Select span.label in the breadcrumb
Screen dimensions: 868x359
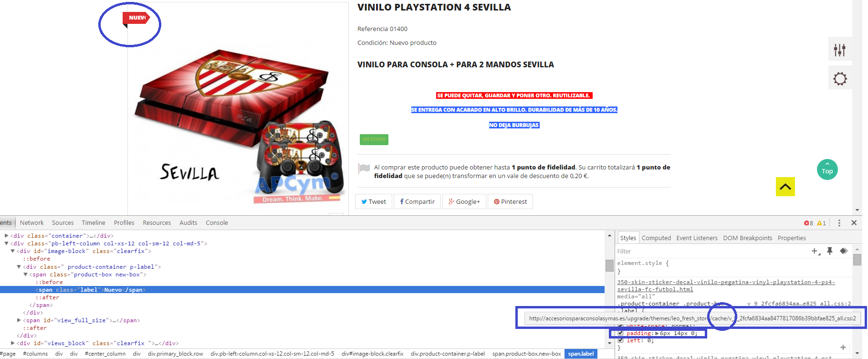coord(581,354)
